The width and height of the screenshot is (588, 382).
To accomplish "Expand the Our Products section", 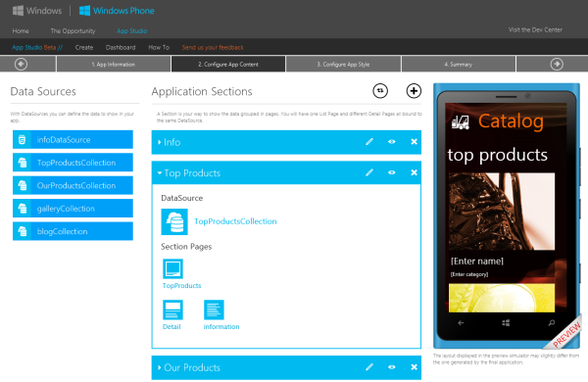I will (x=160, y=367).
